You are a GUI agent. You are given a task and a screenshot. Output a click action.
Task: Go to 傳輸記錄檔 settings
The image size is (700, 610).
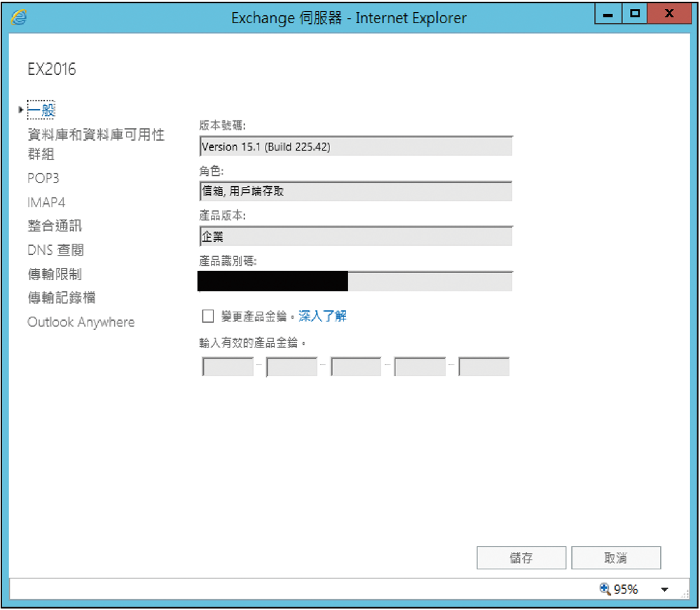(62, 298)
